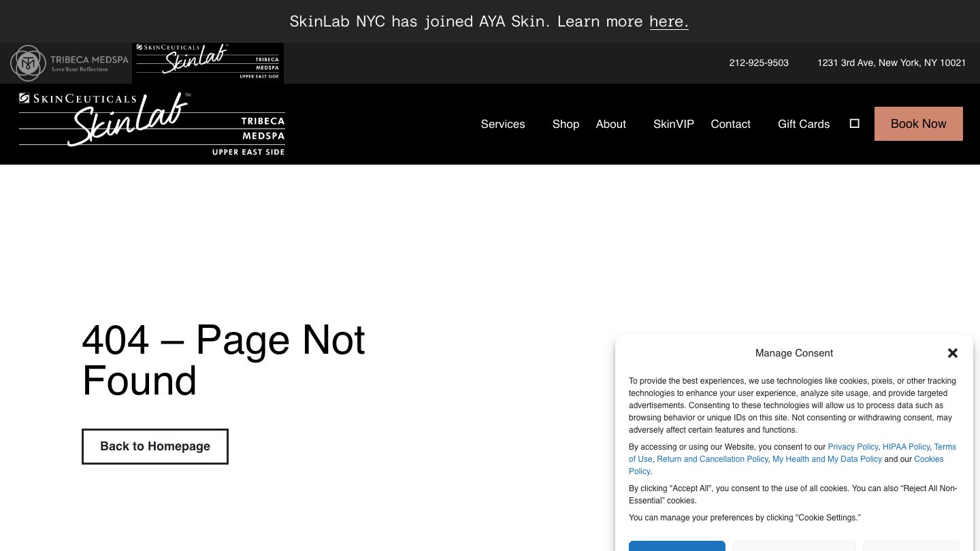The image size is (980, 551).
Task: Open the Return and Cancellation Policy link
Action: point(712,459)
